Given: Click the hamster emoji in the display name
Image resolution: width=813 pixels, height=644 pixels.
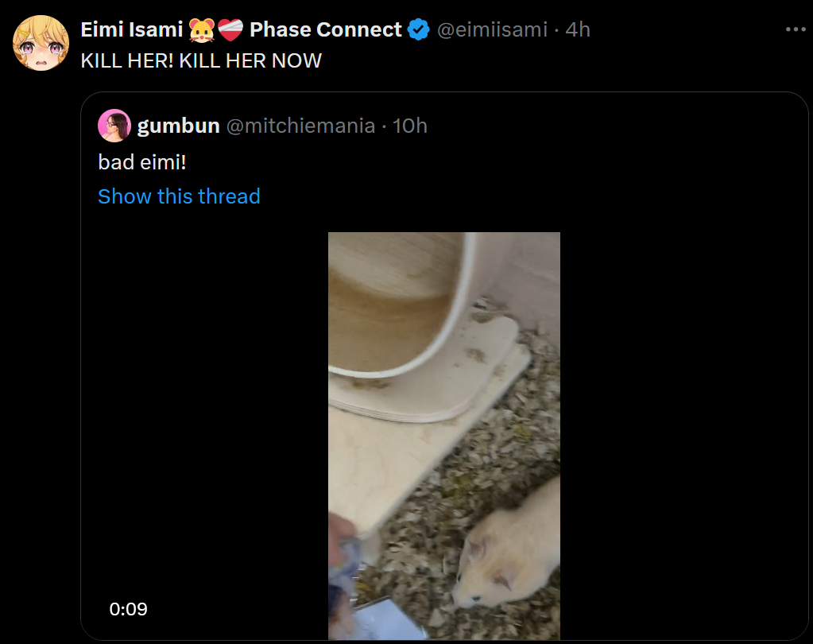Looking at the screenshot, I should (x=202, y=30).
